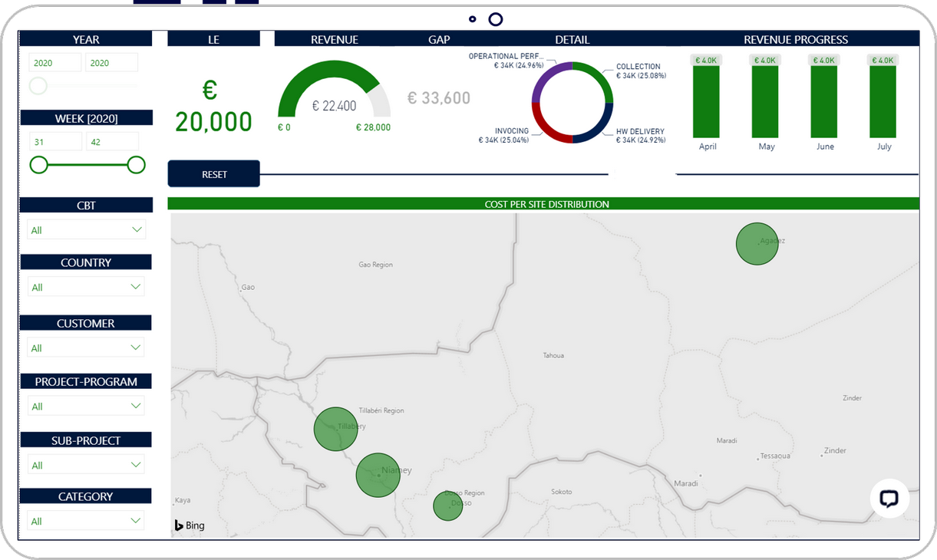
Task: Click the week range slider's right handle
Action: tap(136, 165)
